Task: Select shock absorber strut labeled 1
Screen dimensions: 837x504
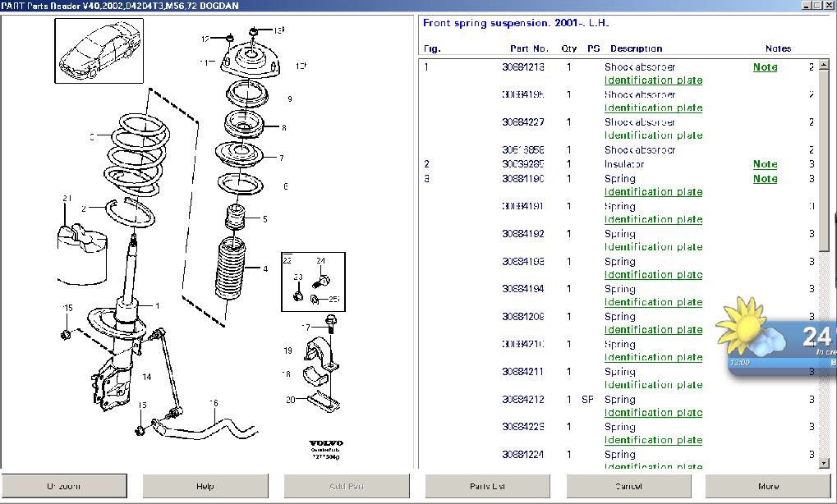Action: [x=128, y=279]
